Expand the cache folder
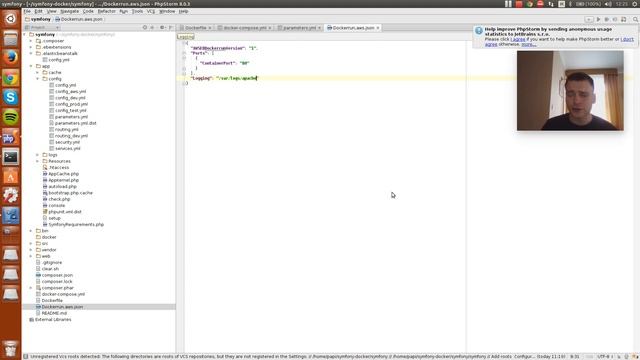 coord(38,73)
